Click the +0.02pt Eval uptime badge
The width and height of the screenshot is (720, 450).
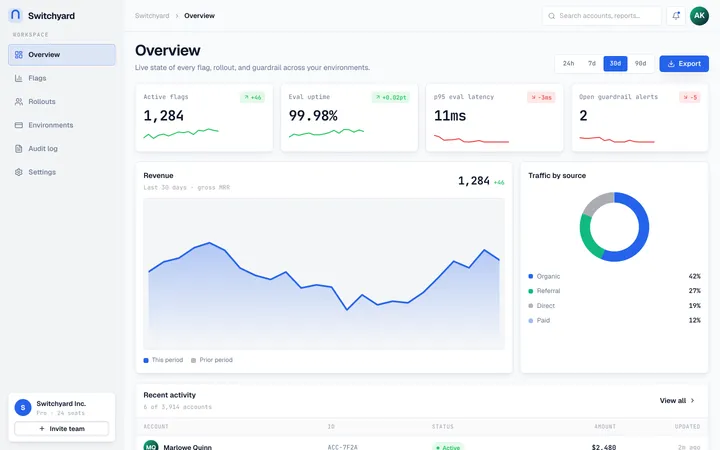[x=390, y=97]
